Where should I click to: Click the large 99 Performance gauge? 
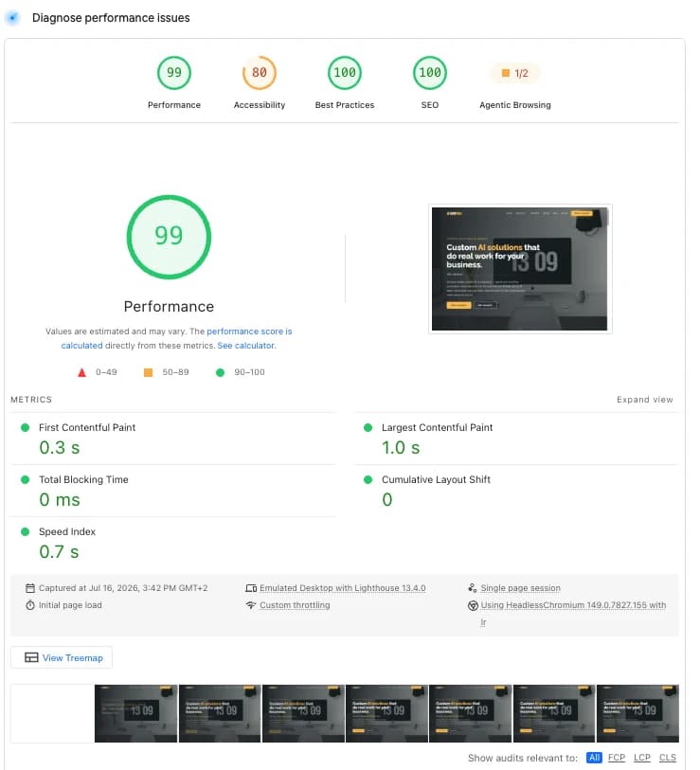[169, 237]
